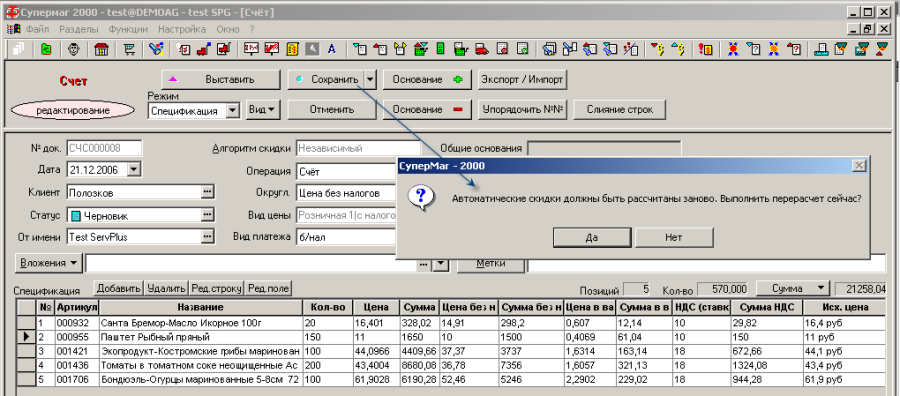Click the Ред.строку button
Image resolution: width=900 pixels, height=396 pixels.
217,288
